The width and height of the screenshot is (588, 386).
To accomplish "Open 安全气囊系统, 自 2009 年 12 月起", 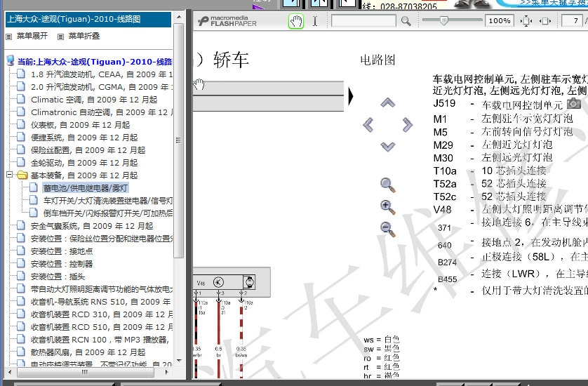I will (92, 226).
